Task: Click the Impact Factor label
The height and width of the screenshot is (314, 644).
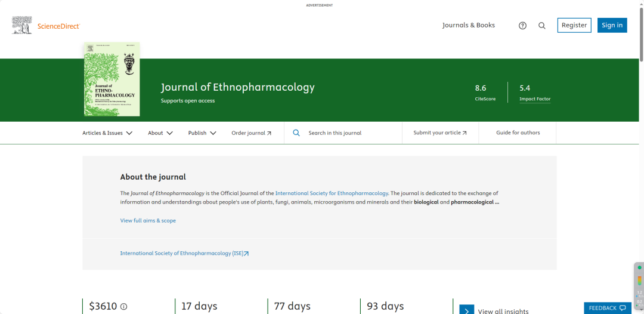Action: [535, 99]
